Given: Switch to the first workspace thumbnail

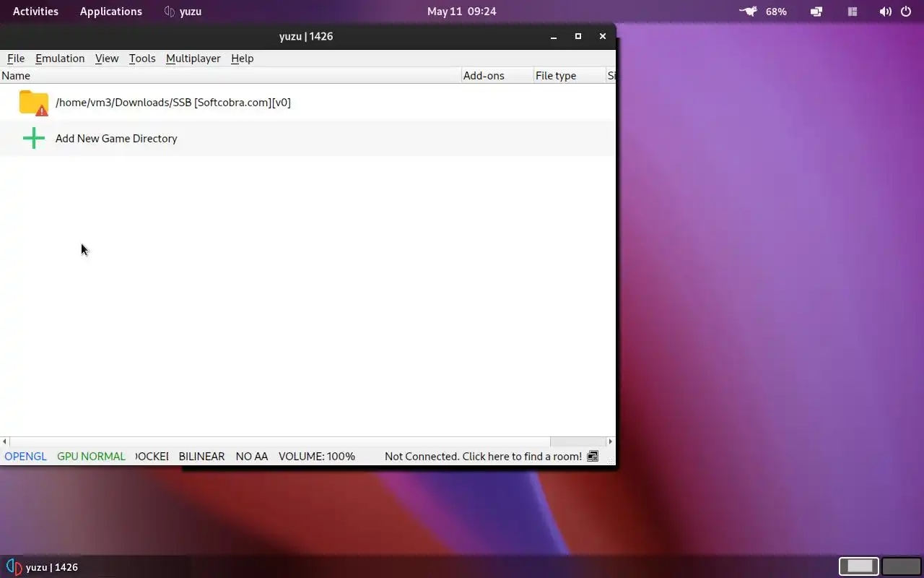Looking at the screenshot, I should click(x=859, y=566).
